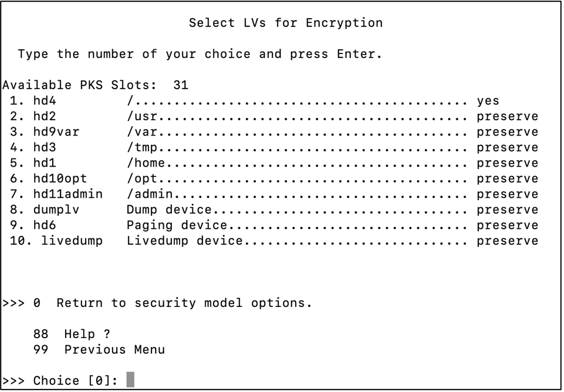Viewport: 564px width, 392px height.
Task: Select the hd6 Paging device entry
Action: pyautogui.click(x=273, y=225)
